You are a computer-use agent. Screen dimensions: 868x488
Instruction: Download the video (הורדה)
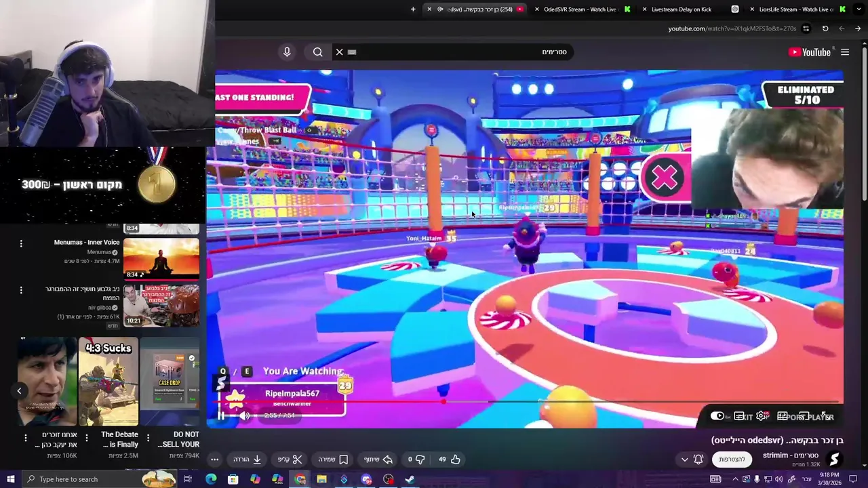coord(248,459)
